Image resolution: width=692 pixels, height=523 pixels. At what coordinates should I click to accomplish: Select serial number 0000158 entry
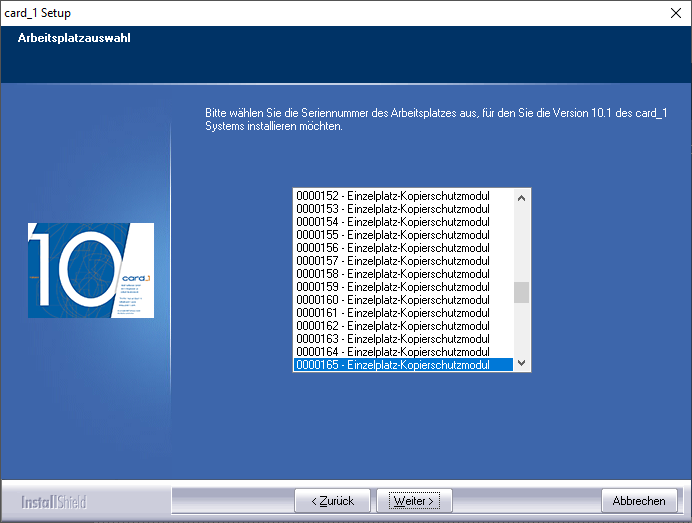(392, 273)
